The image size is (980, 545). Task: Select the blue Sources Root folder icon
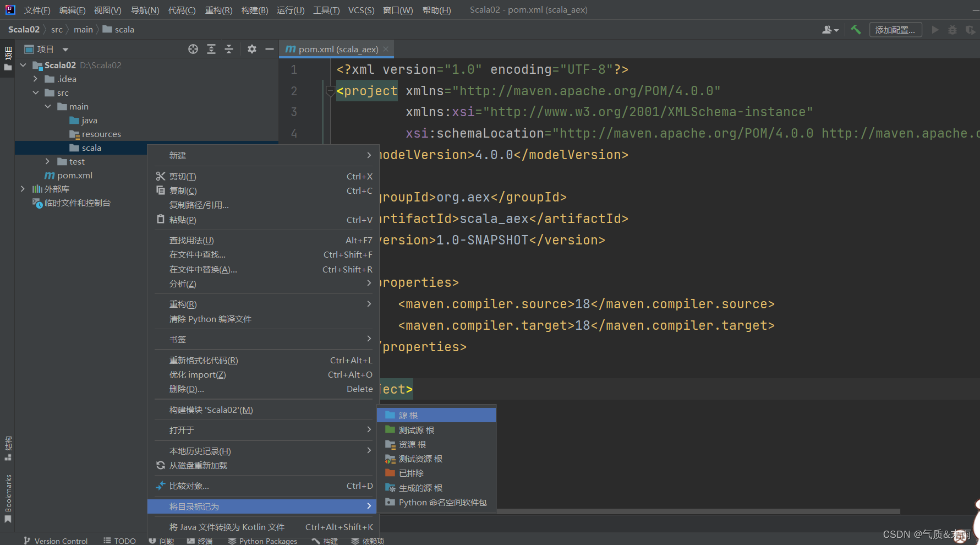[x=390, y=415]
